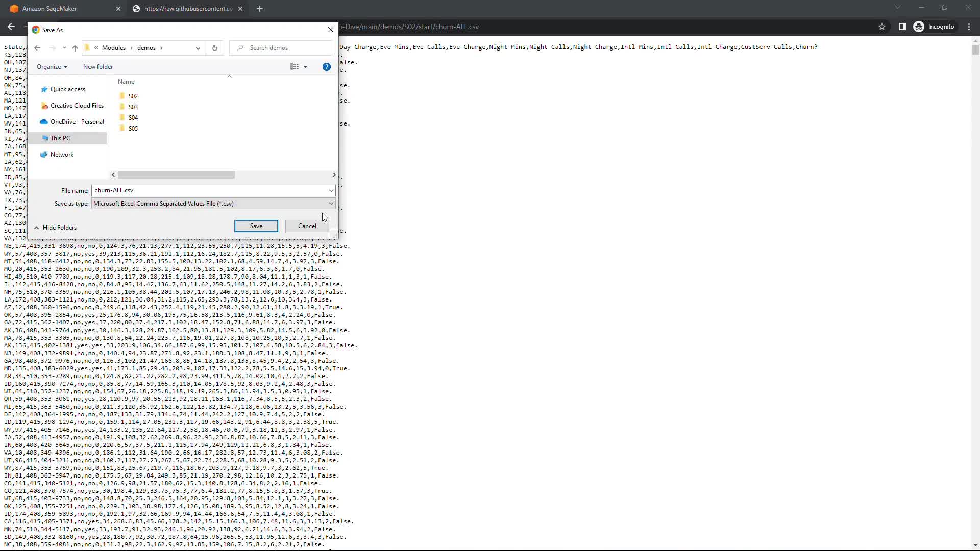
Task: Change the folder view layout icon
Action: (295, 67)
